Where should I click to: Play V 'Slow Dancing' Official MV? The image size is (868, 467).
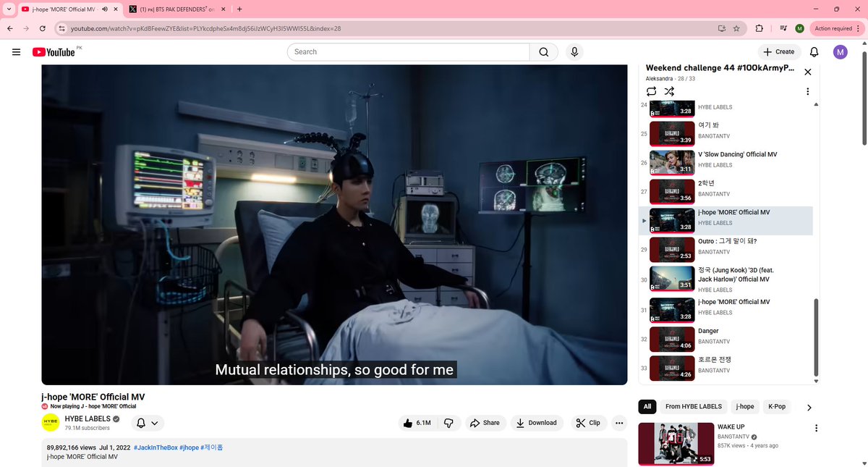point(726,162)
